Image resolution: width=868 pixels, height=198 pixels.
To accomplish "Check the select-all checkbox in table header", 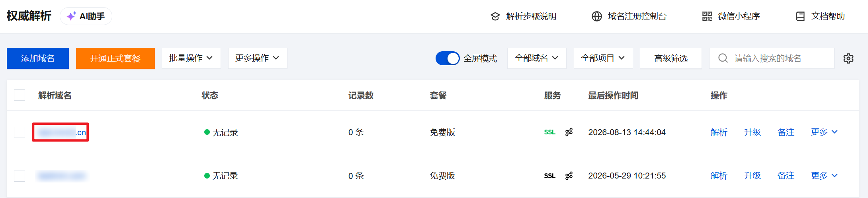I will click(x=20, y=95).
